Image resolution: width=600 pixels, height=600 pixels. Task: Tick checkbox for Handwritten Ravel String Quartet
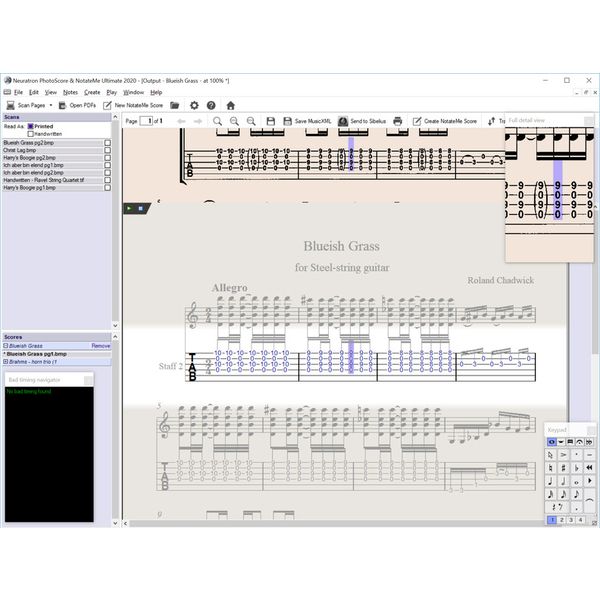[108, 180]
